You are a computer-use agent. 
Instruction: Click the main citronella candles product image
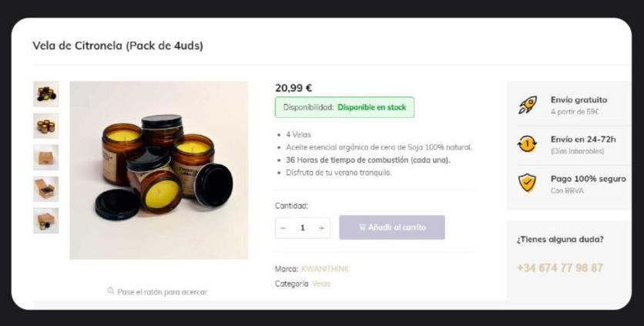click(x=159, y=170)
